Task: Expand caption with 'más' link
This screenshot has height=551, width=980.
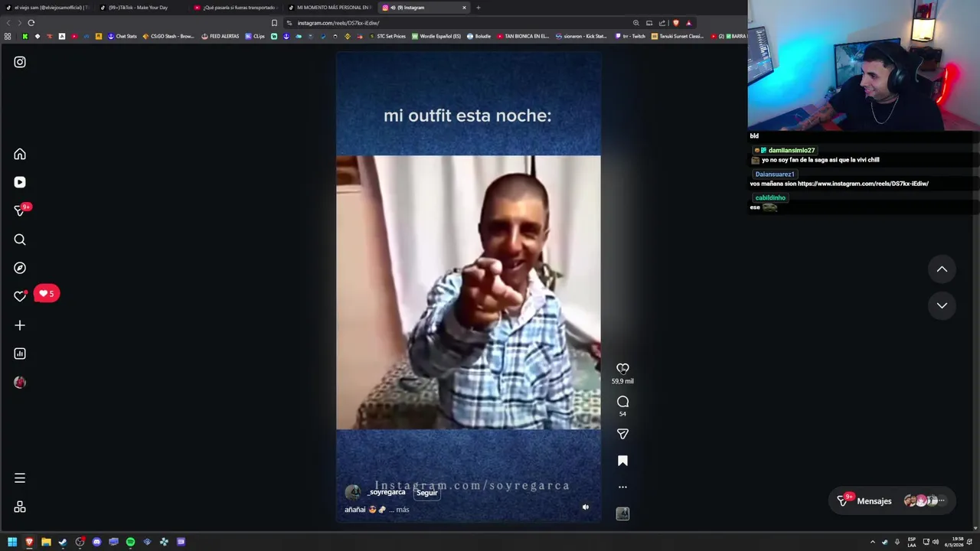Action: click(403, 510)
